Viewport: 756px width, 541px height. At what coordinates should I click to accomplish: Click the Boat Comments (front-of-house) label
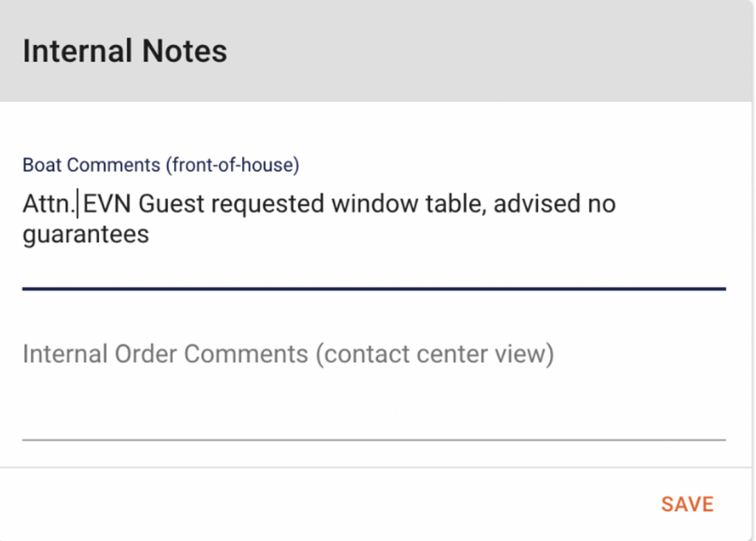[160, 165]
